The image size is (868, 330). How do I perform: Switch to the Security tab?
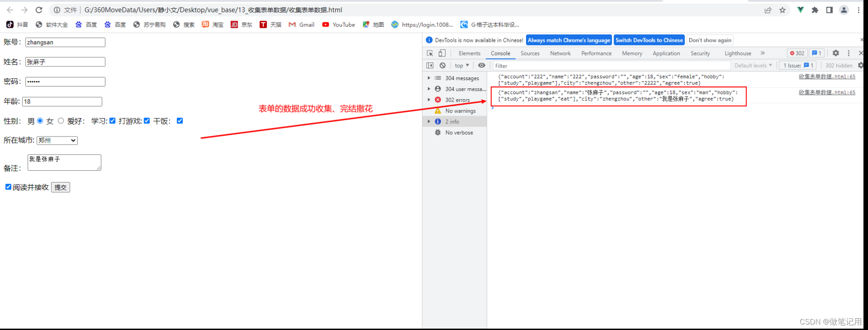[700, 53]
